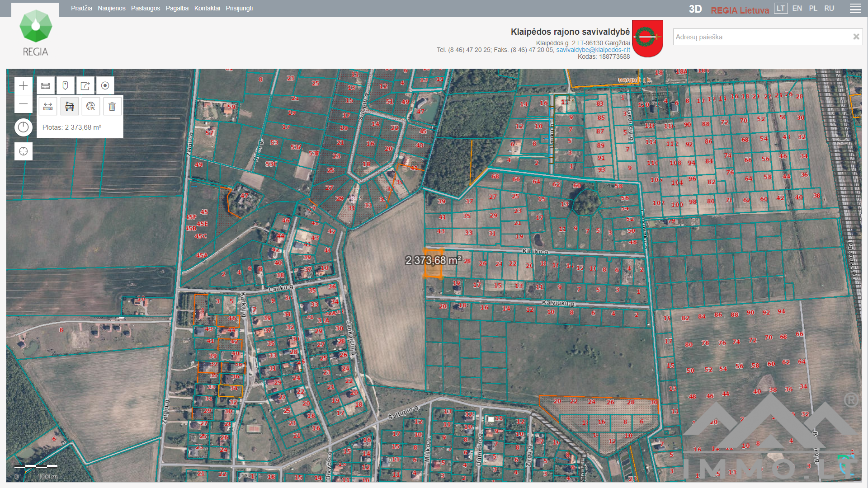Viewport: 868px width, 488px height.
Task: Open the Kontaktai menu item
Action: (x=207, y=8)
